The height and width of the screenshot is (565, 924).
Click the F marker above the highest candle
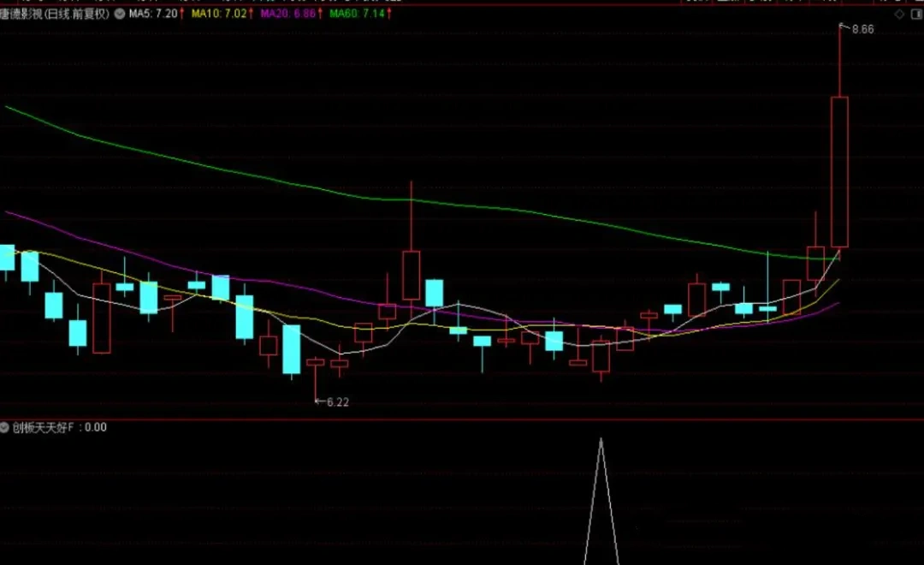pos(840,27)
